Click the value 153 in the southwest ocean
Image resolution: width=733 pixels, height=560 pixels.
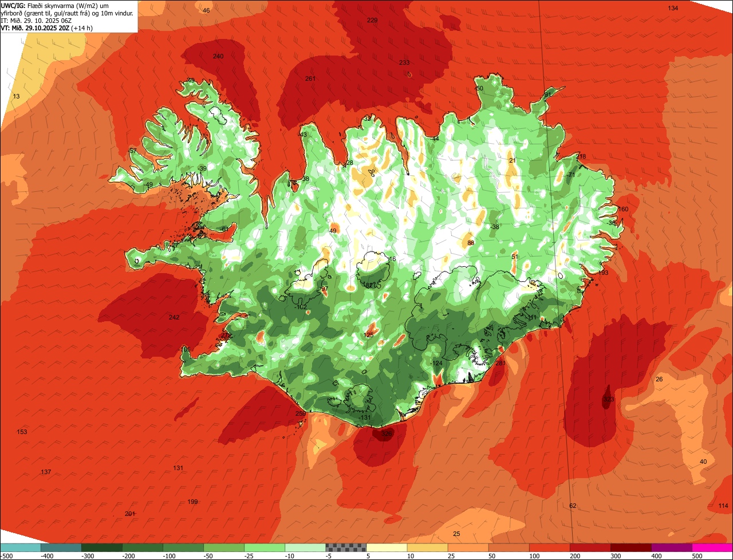point(22,432)
